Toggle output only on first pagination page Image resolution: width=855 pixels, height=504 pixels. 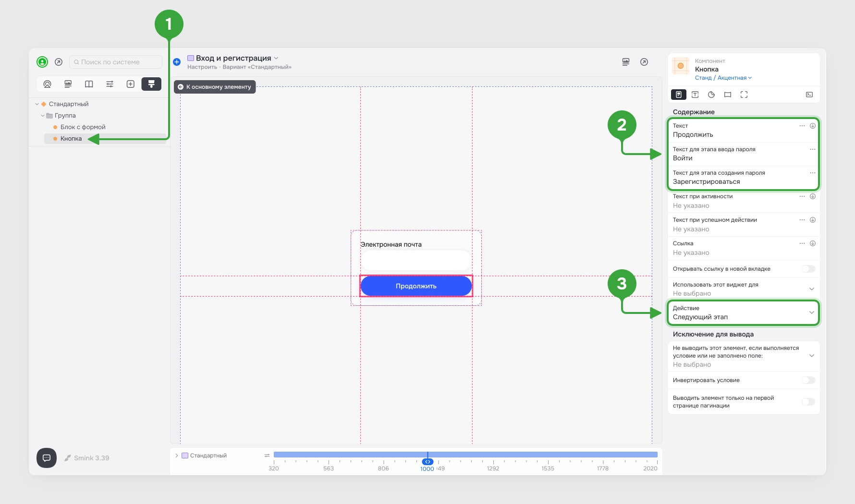point(808,402)
